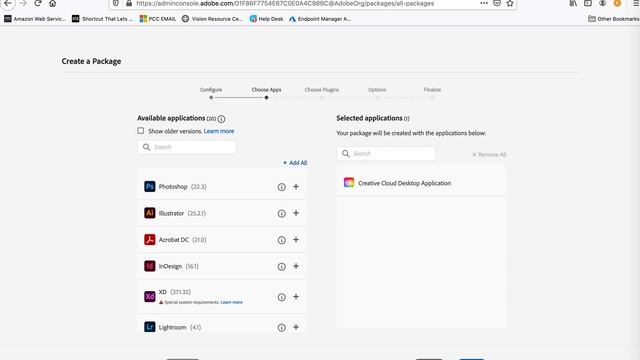
Task: Click the lock icon in address bar
Action: click(x=129, y=3)
